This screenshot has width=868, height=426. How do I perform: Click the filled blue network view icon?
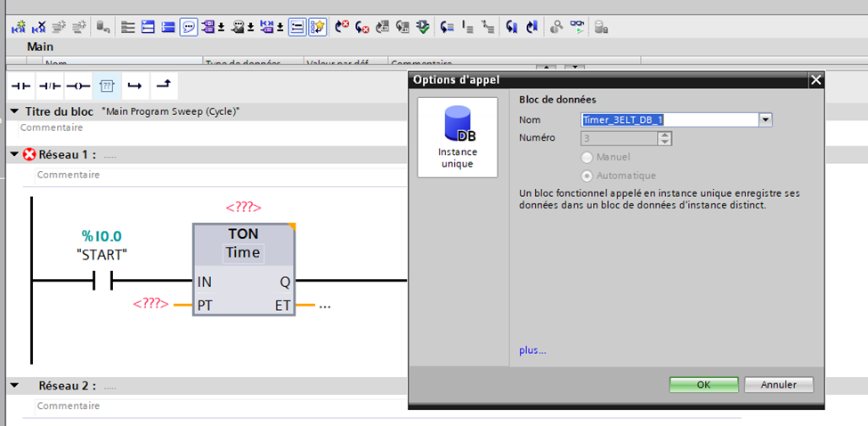[168, 27]
